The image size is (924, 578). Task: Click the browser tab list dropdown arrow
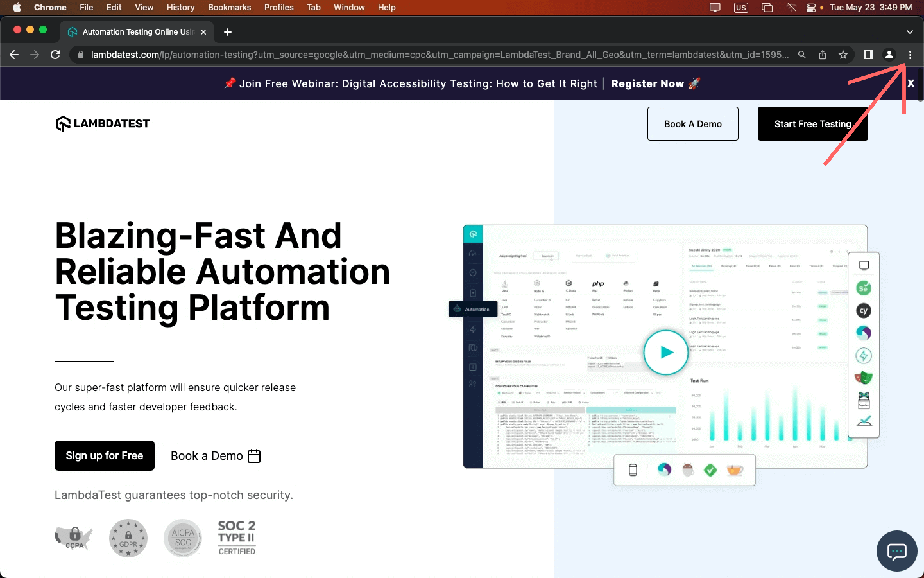(909, 31)
